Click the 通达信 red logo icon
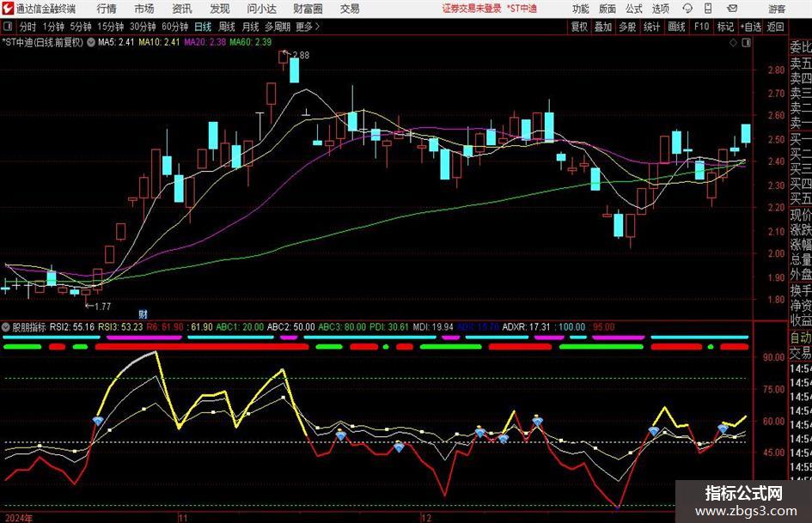Screen dimensions: 812x523 [7, 8]
